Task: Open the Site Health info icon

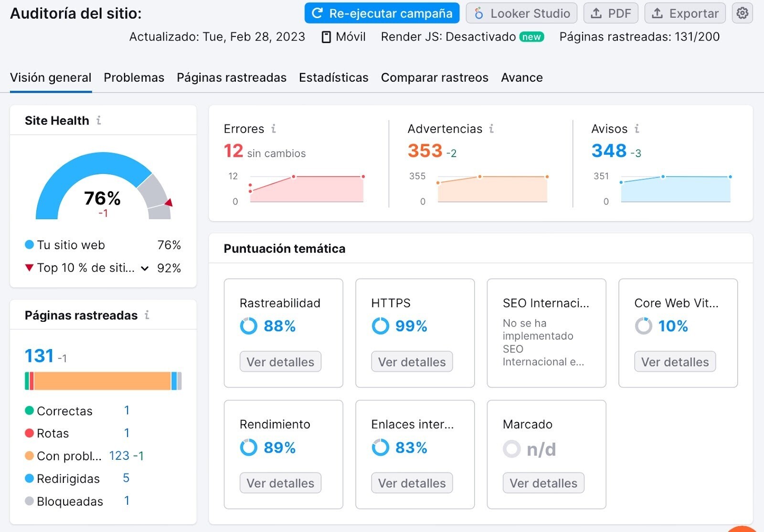Action: [x=99, y=120]
